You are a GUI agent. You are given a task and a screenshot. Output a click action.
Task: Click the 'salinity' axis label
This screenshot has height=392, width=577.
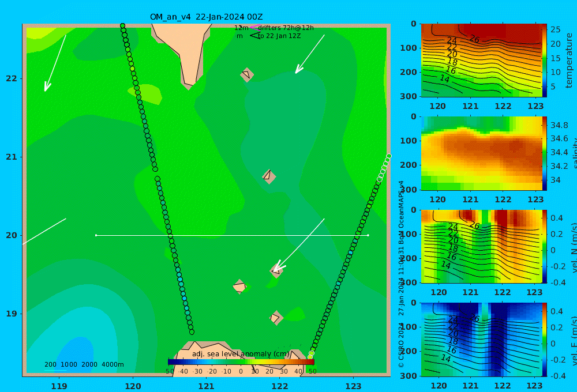pos(574,153)
